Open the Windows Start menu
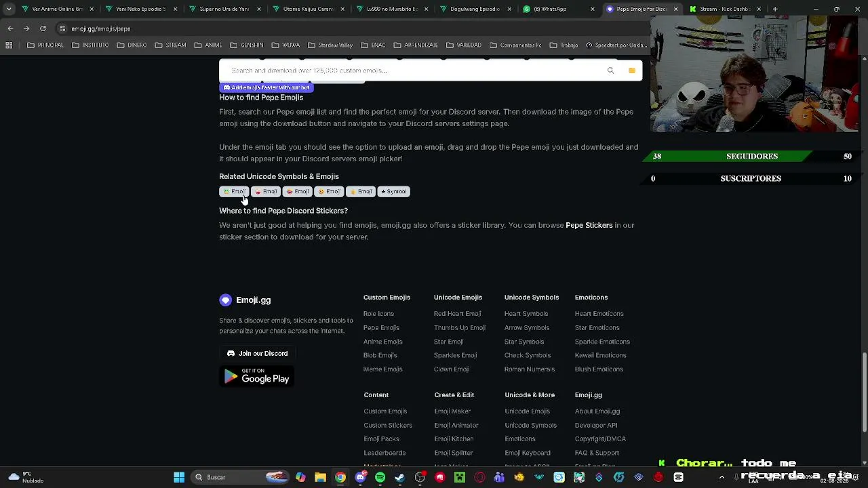This screenshot has height=488, width=868. [x=179, y=477]
